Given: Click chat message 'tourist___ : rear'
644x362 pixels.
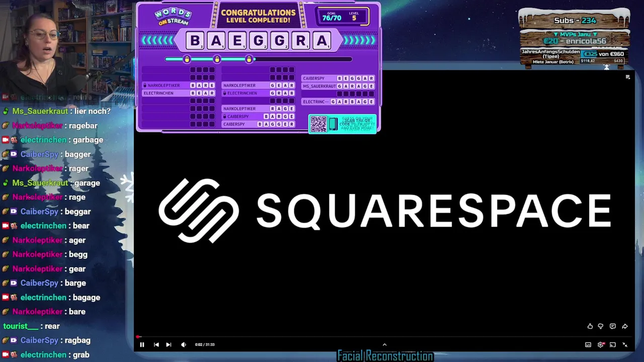Looking at the screenshot, I should pyautogui.click(x=31, y=326).
